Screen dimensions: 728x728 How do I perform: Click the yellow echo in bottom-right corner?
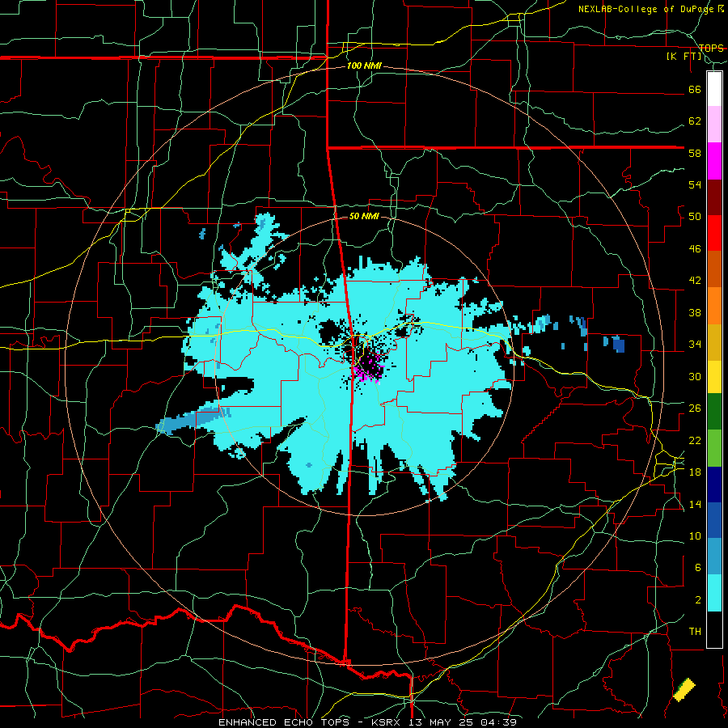pos(684,689)
